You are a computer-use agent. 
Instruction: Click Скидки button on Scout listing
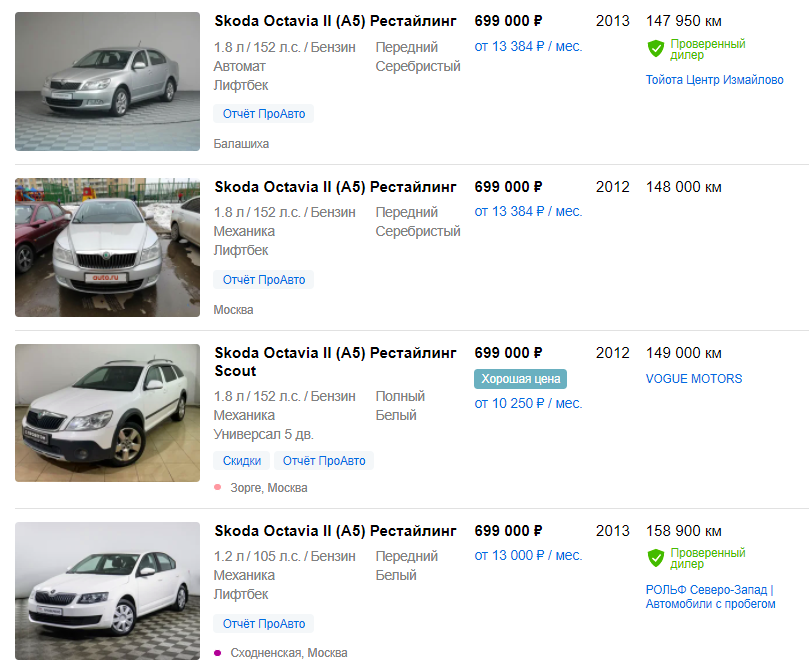241,461
